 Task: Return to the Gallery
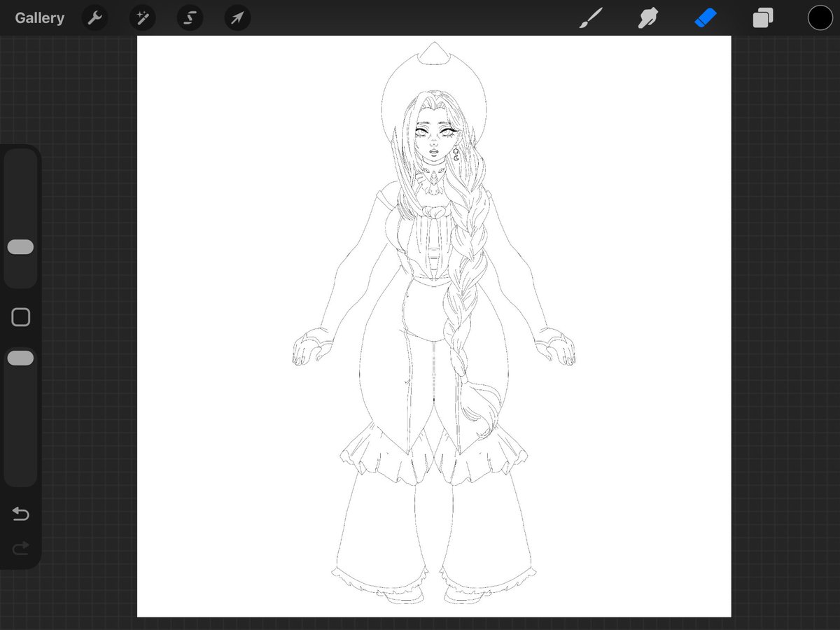(x=39, y=17)
